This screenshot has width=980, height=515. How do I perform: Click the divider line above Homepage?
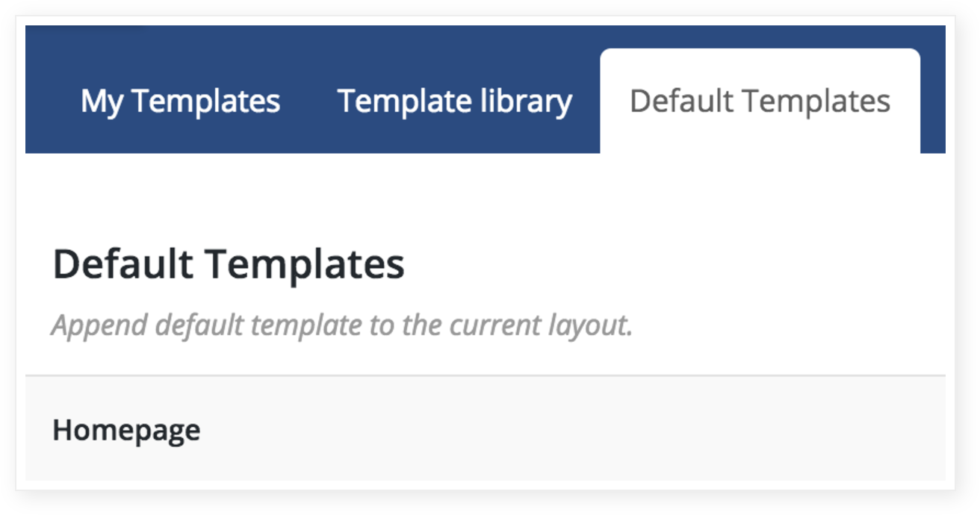click(486, 375)
